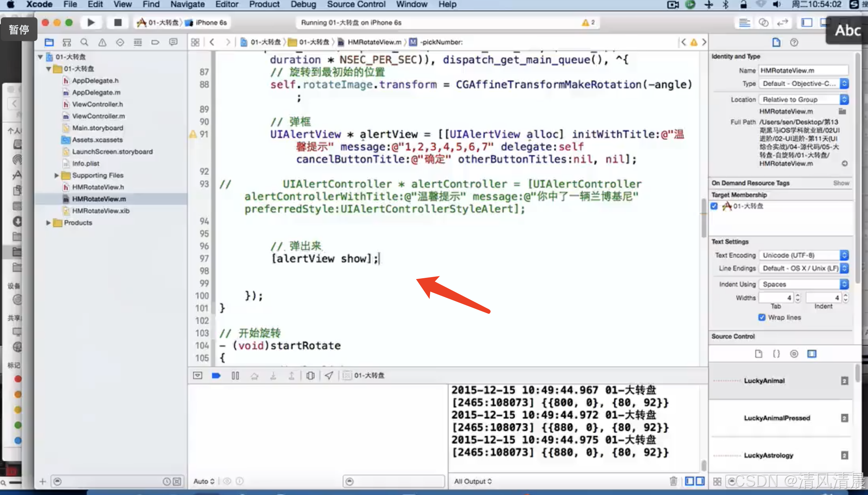The height and width of the screenshot is (495, 868).
Task: Toggle the Navigator panel visibility
Action: [807, 22]
